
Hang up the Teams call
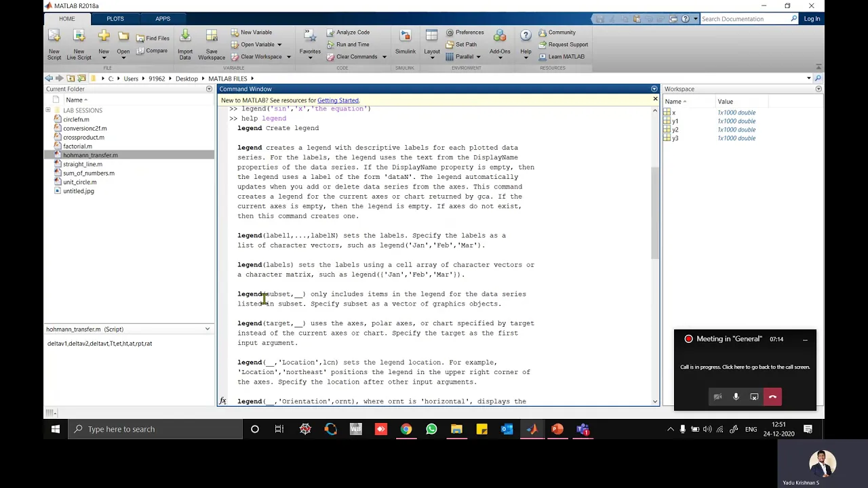[772, 396]
